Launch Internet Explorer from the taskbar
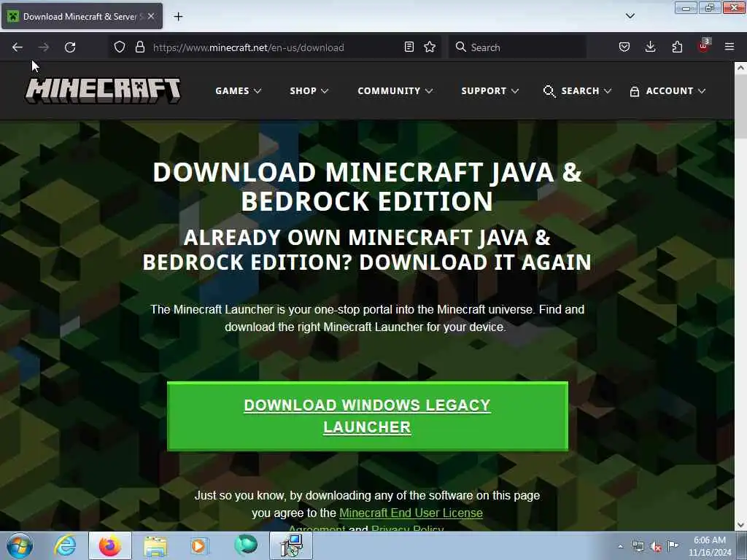This screenshot has width=747, height=560. pyautogui.click(x=65, y=545)
